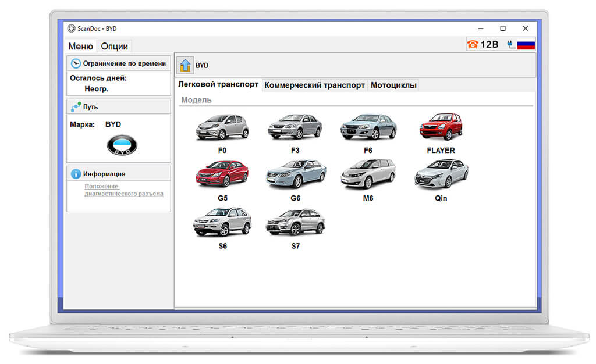This screenshot has width=596, height=364.
Task: Select the BYD F0 model
Action: (x=222, y=134)
